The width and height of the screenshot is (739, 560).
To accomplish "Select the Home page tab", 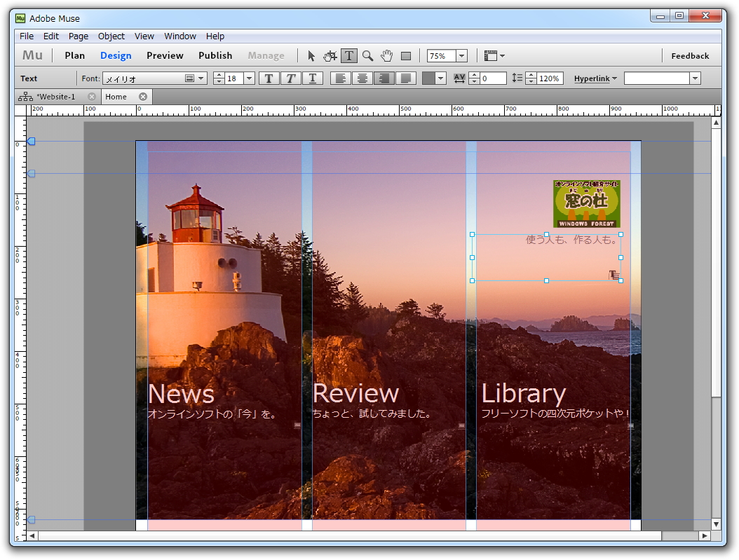I will coord(116,97).
